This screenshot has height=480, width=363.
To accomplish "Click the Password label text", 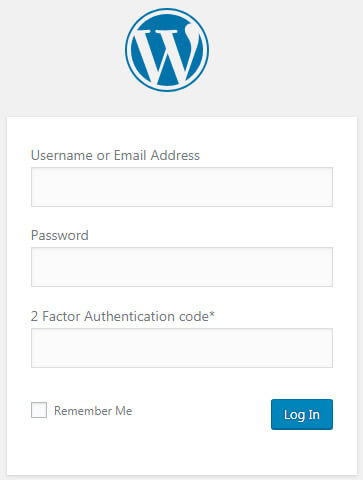I will [x=60, y=235].
